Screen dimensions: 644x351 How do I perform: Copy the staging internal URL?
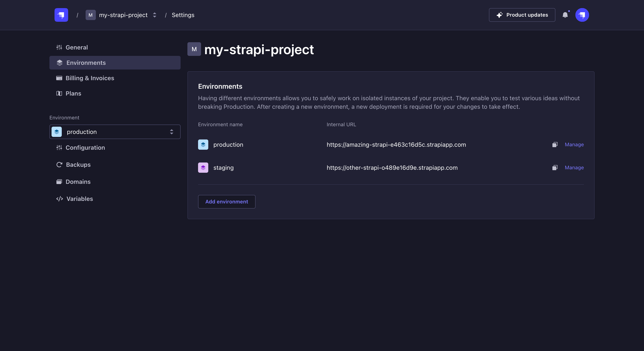click(555, 168)
